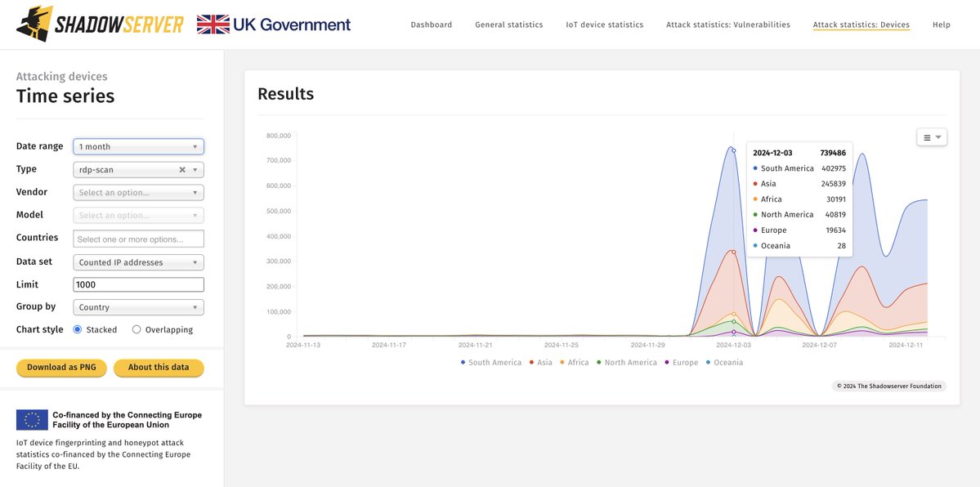Click Asia value 245839 in tooltip
Viewport: 980px width, 487px height.
[833, 184]
